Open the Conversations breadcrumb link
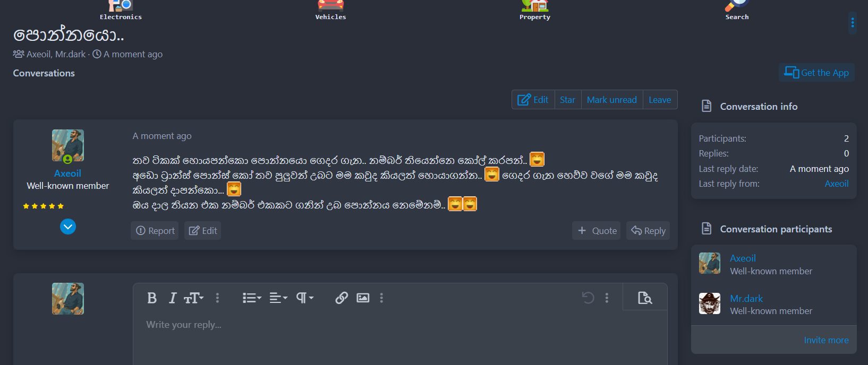Image resolution: width=868 pixels, height=365 pixels. pos(44,73)
